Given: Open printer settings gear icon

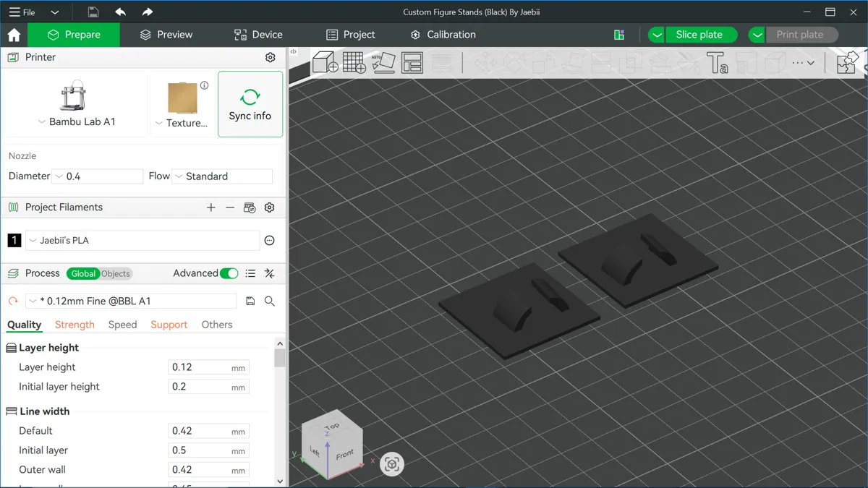Looking at the screenshot, I should point(271,57).
